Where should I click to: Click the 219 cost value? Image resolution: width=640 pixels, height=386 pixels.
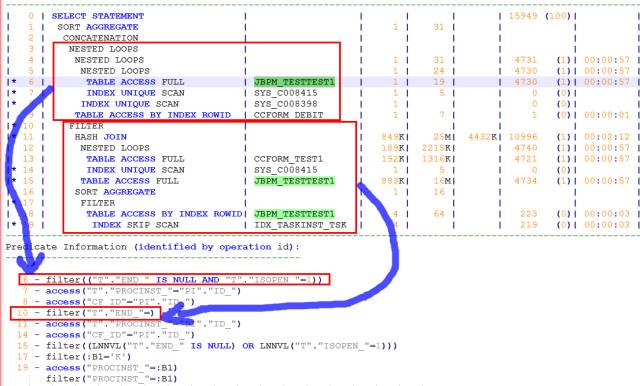pos(528,225)
